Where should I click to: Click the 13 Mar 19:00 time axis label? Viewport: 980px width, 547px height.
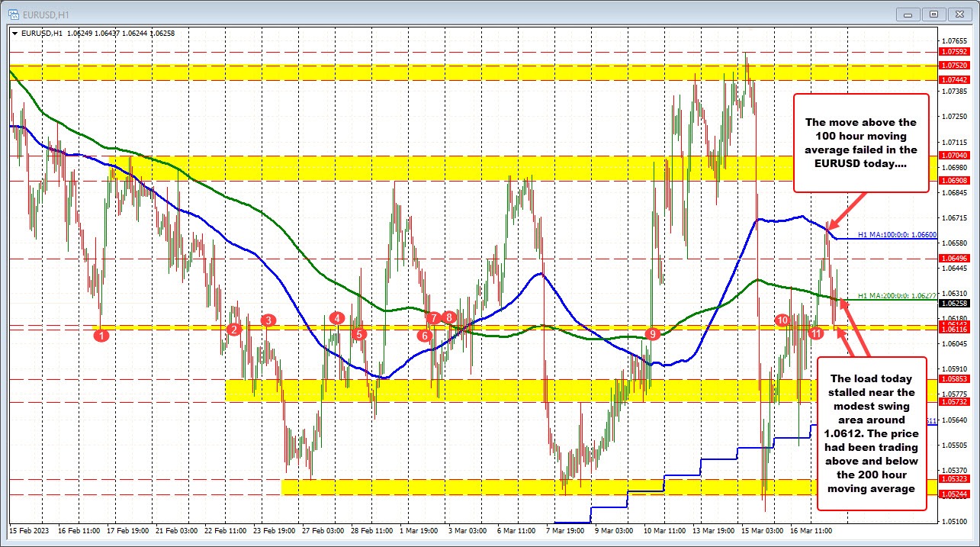[712, 529]
